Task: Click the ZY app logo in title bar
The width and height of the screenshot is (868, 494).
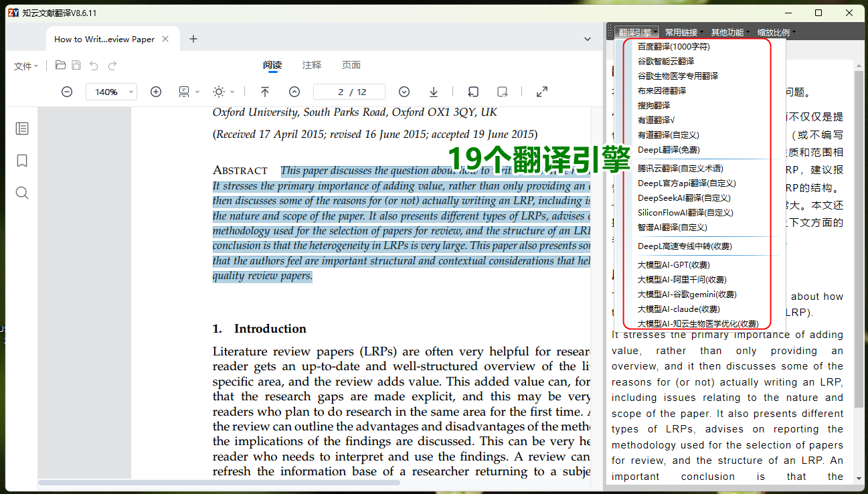Action: tap(13, 13)
